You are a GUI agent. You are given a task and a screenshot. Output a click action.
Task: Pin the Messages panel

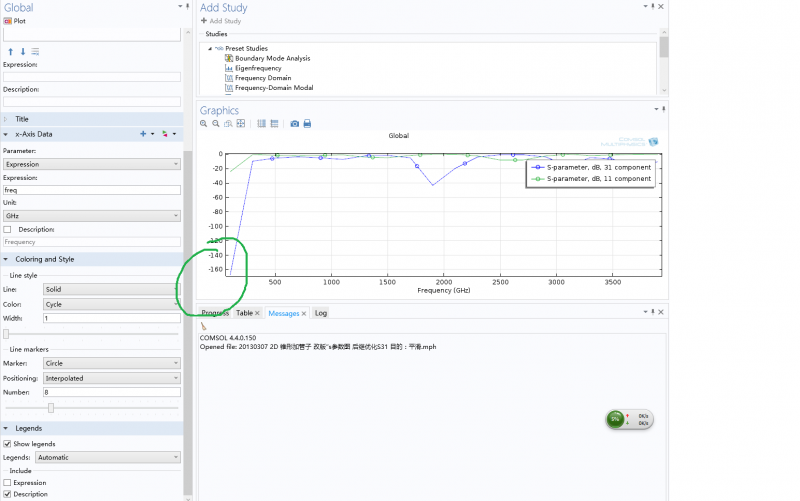pos(653,312)
